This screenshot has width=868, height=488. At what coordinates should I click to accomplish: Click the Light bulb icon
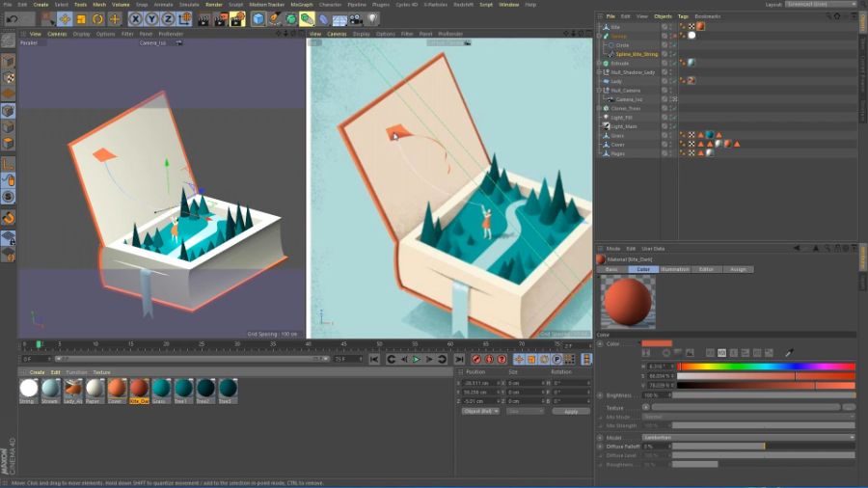372,19
